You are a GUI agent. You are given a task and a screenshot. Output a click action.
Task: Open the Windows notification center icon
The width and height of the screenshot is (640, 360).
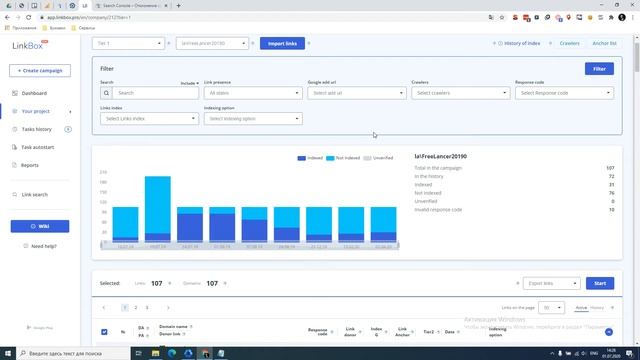coord(629,353)
